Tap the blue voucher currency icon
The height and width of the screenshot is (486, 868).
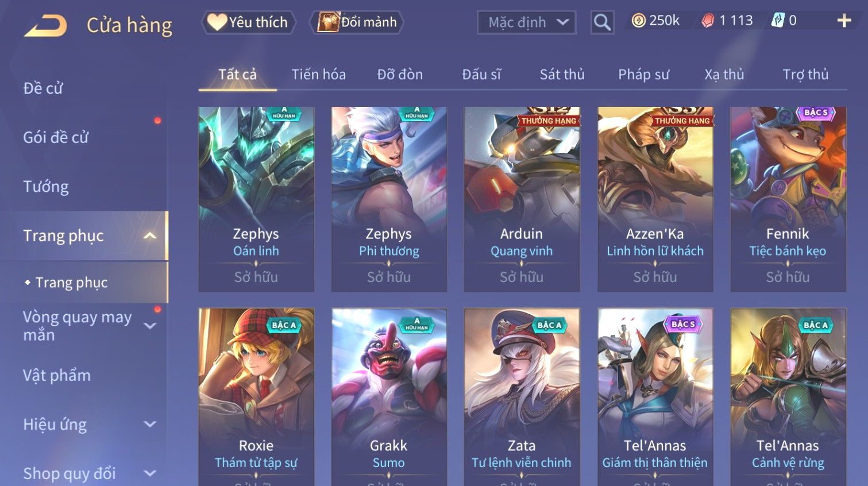[x=777, y=21]
